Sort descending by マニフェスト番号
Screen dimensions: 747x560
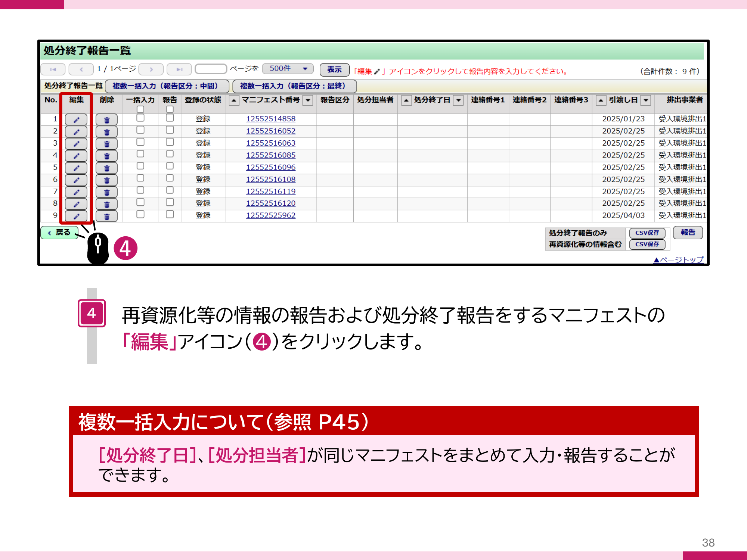(x=308, y=100)
